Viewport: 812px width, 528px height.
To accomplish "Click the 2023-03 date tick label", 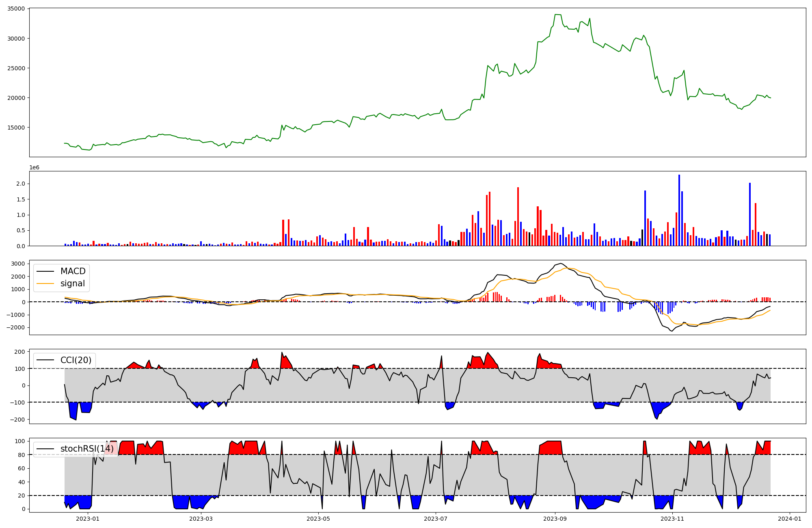I will pos(201,519).
